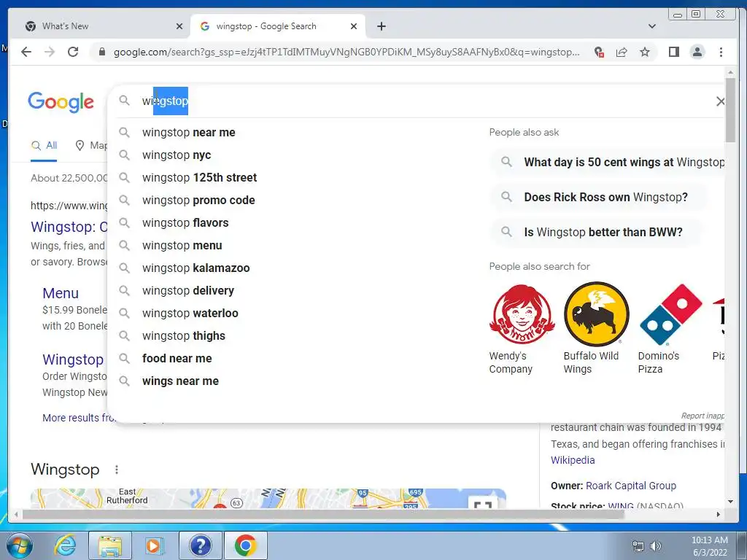Switch to the All results tab
Screen dimensions: 747x560
(x=44, y=146)
